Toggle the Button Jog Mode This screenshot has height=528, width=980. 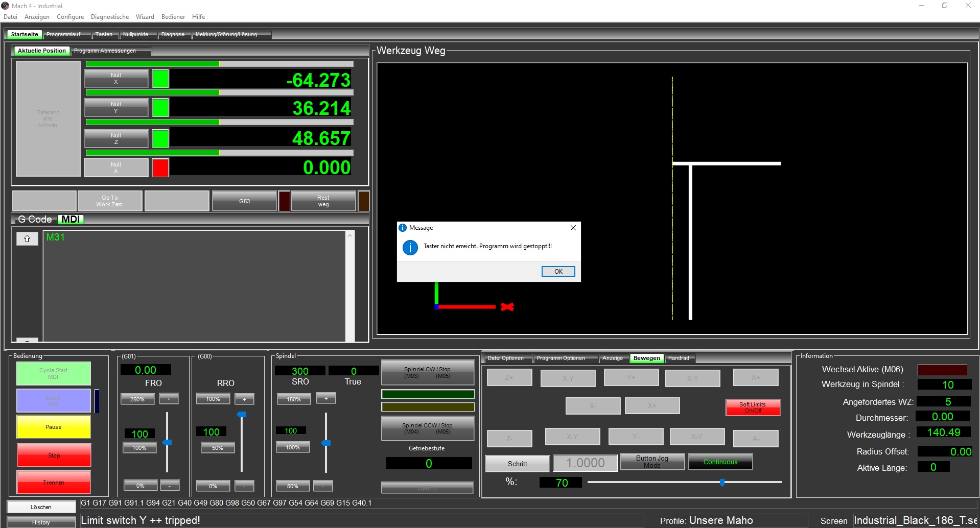[652, 462]
